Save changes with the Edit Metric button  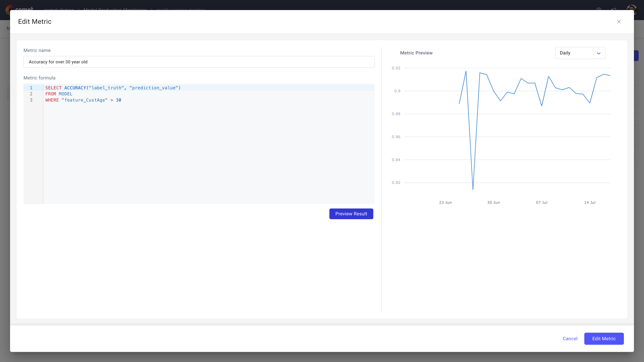604,339
